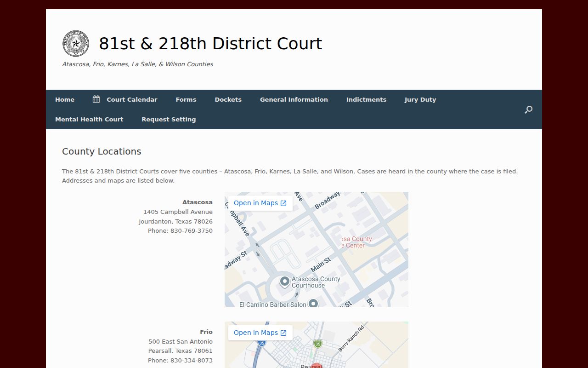Click the calendar icon beside Court Calendar
588x368 pixels.
tap(96, 99)
